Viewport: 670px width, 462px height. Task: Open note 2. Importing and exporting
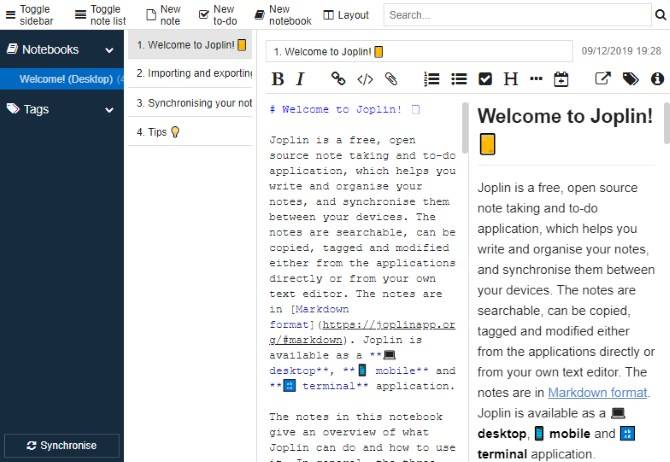pos(190,74)
